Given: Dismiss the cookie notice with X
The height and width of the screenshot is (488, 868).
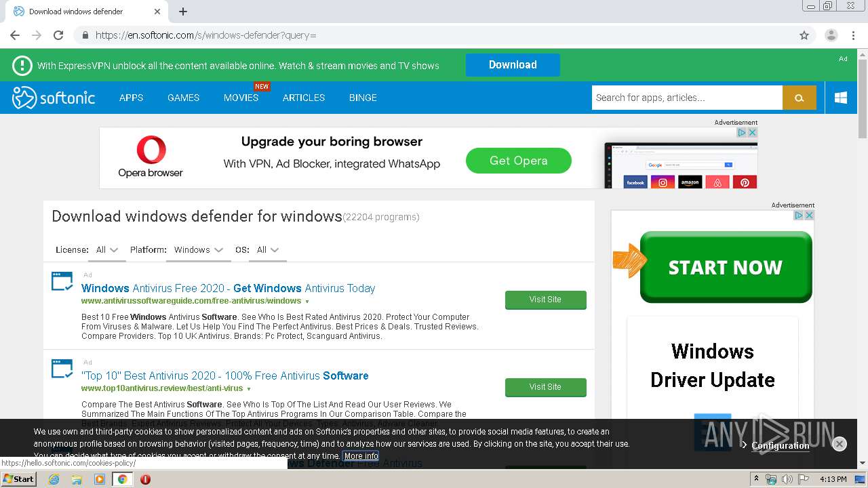Looking at the screenshot, I should 840,444.
